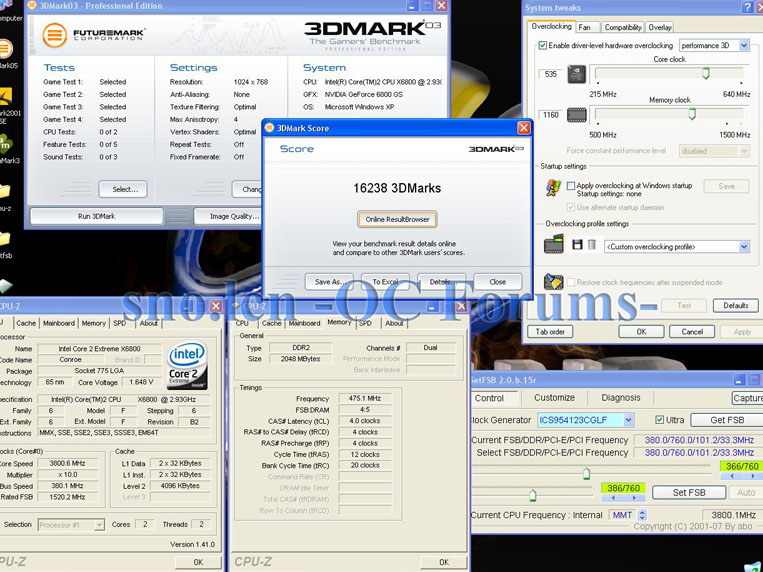Click Close in the 3DMark Score dialog
This screenshot has width=763, height=572.
tap(498, 282)
